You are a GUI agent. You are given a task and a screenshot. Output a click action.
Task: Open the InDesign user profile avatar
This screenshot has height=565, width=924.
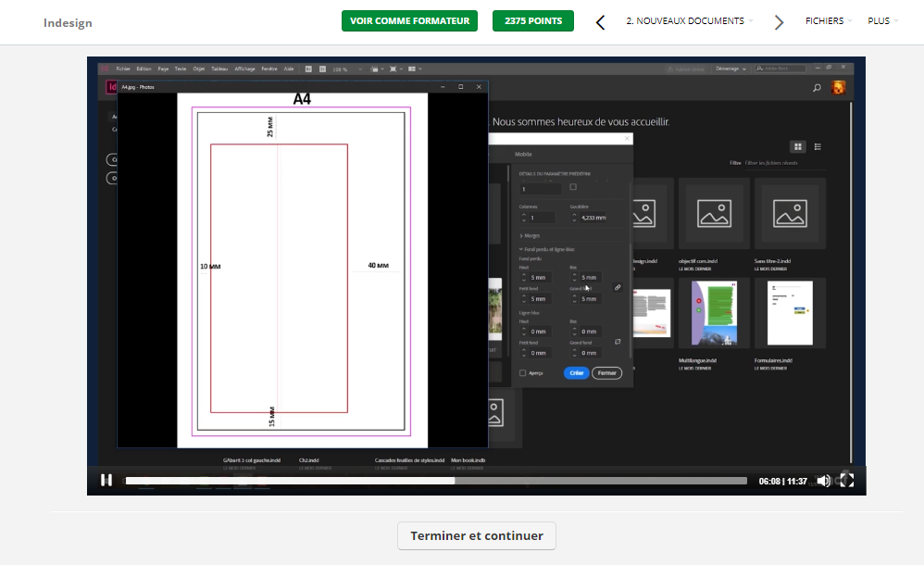tap(838, 88)
